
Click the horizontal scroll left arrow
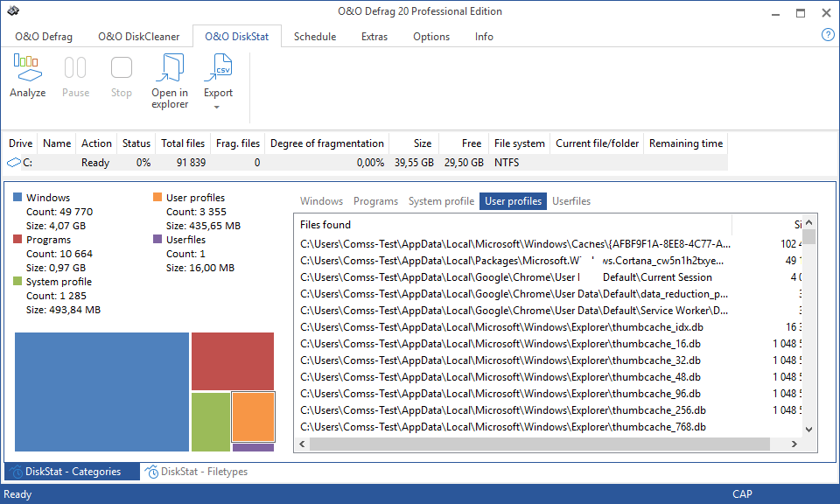pos(302,444)
